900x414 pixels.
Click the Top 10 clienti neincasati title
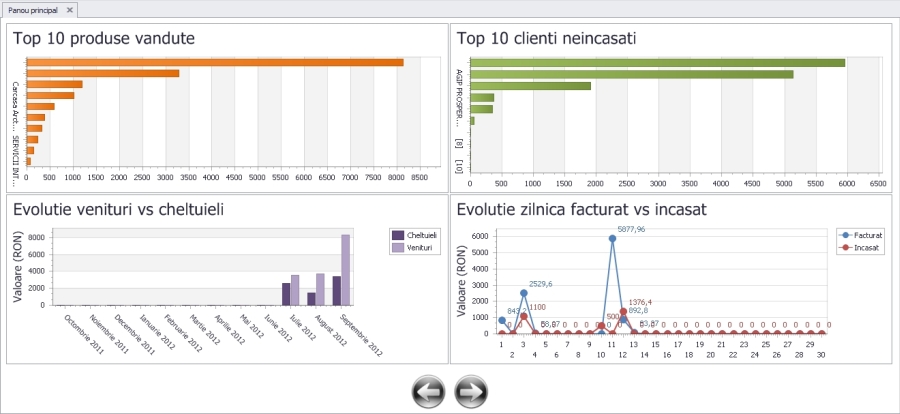click(x=547, y=38)
